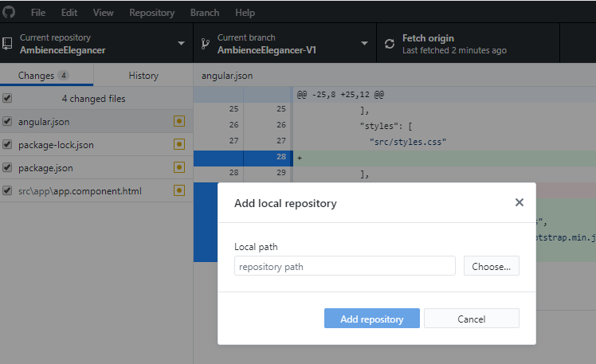Close the Add local repository dialog

click(520, 202)
